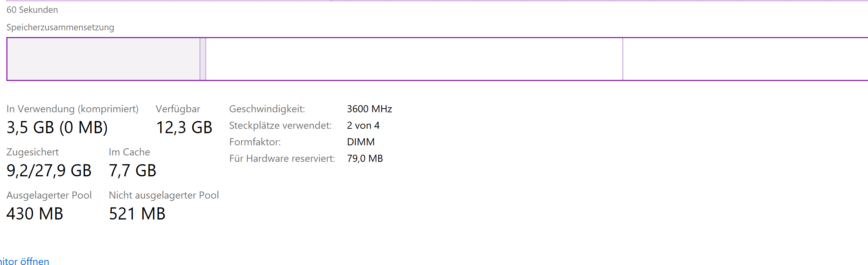Click the Ressourcenmonitor öffnen link
868x265 pixels.
[x=24, y=261]
